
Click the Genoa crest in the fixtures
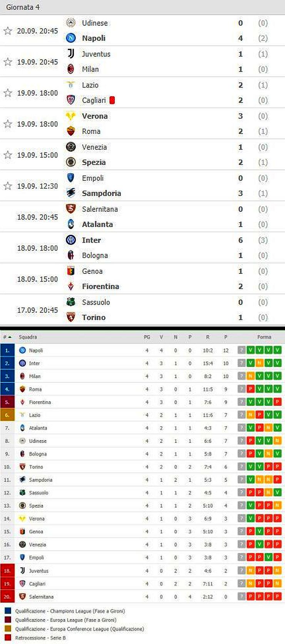pos(71,271)
